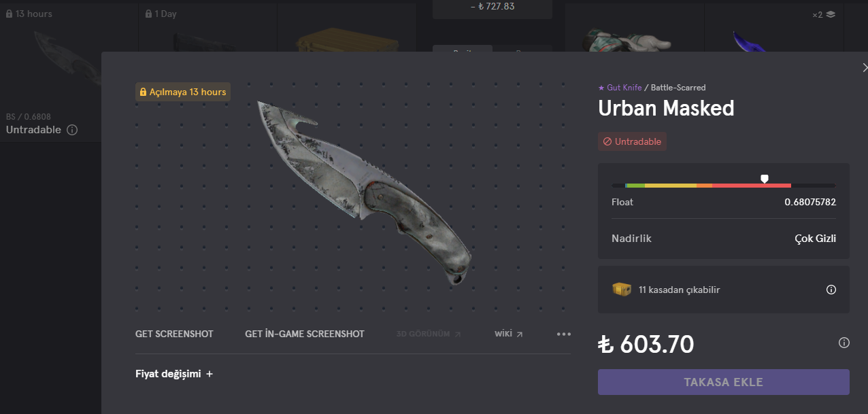Click the TAKASA EKLE button
The height and width of the screenshot is (414, 868).
click(x=724, y=382)
